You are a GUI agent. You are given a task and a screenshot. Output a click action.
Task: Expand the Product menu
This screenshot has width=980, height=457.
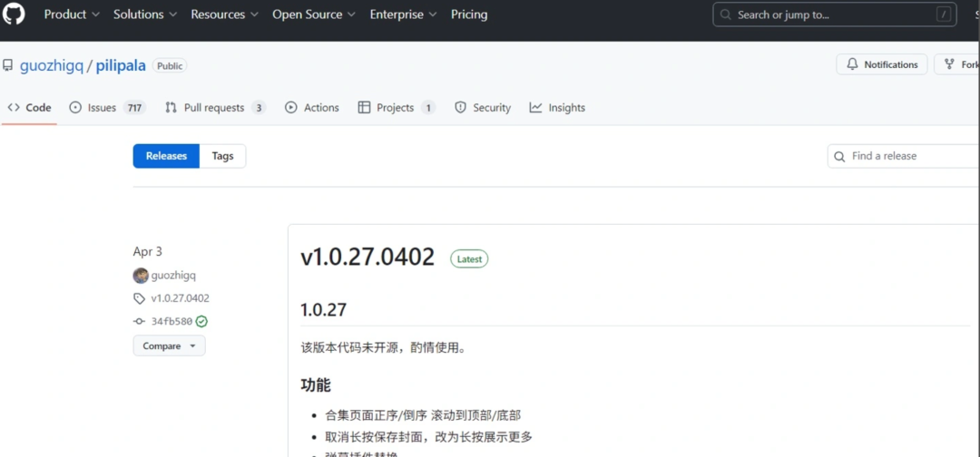point(72,15)
